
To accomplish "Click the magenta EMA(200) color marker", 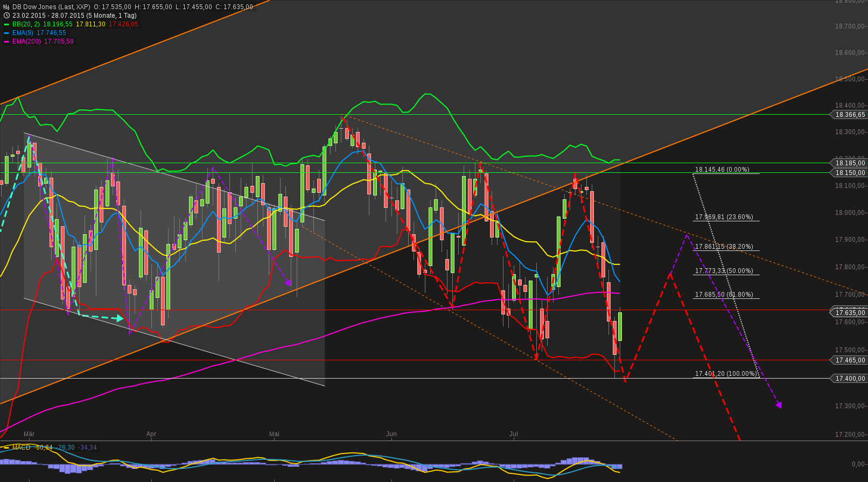I will (6, 41).
